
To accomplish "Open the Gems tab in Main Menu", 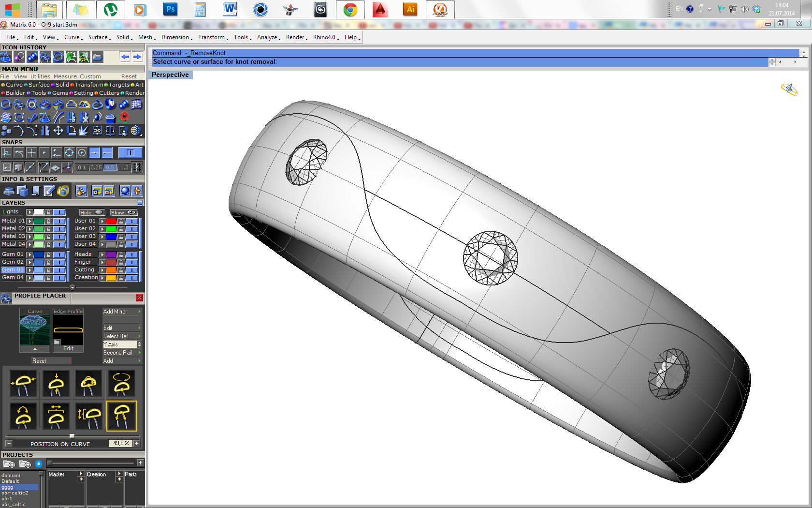I will (x=60, y=93).
